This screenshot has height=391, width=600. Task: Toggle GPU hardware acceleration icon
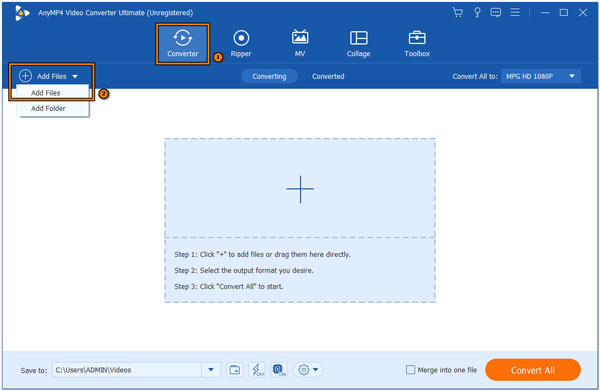point(279,370)
